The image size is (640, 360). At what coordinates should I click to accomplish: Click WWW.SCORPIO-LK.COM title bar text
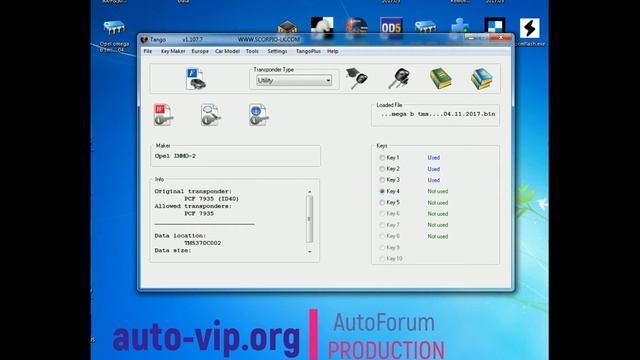click(269, 40)
